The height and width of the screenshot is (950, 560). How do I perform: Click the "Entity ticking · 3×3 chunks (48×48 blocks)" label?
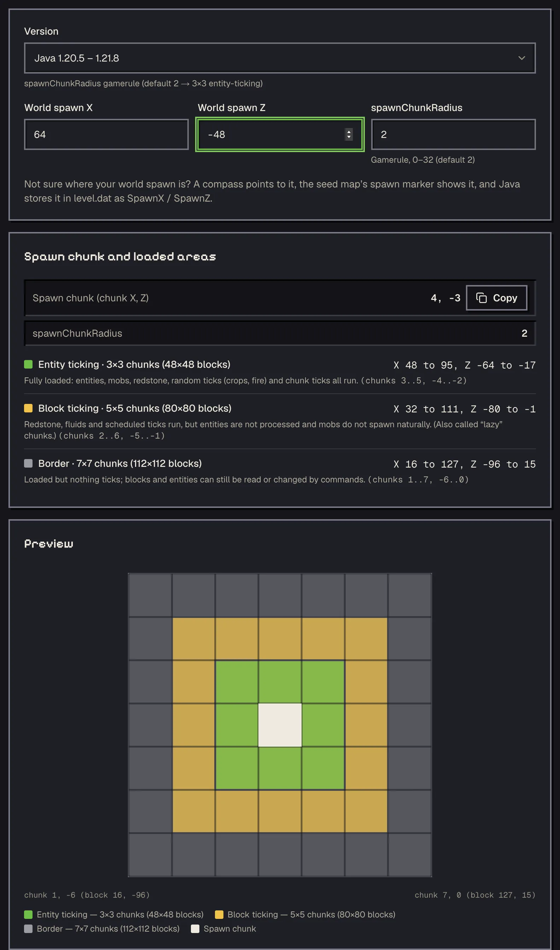click(134, 364)
